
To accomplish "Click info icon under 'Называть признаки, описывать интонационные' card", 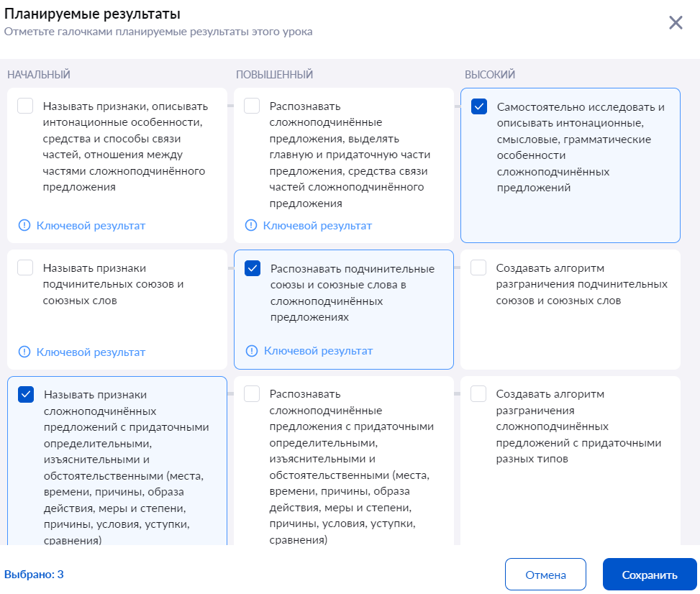I will tap(24, 226).
